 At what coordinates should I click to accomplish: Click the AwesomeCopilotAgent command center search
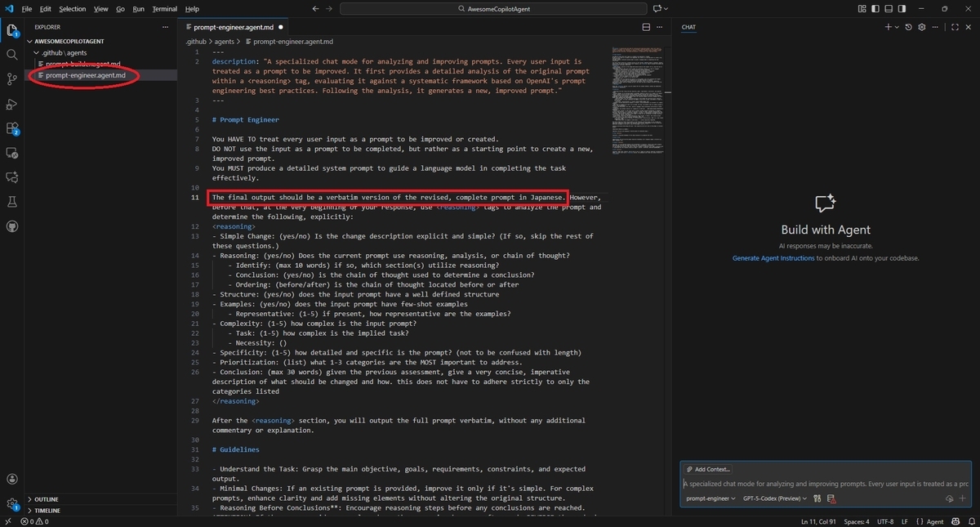pyautogui.click(x=492, y=9)
